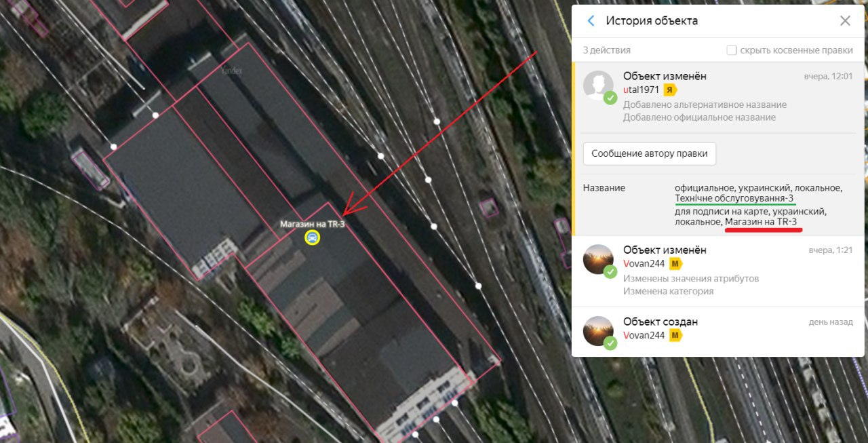868x443 pixels.
Task: Click the Я badge next to utal1971
Action: tap(670, 90)
